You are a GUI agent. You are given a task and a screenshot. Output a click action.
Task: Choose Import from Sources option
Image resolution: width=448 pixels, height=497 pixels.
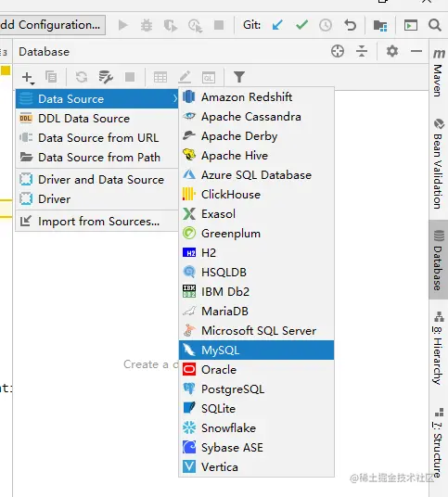coord(97,222)
